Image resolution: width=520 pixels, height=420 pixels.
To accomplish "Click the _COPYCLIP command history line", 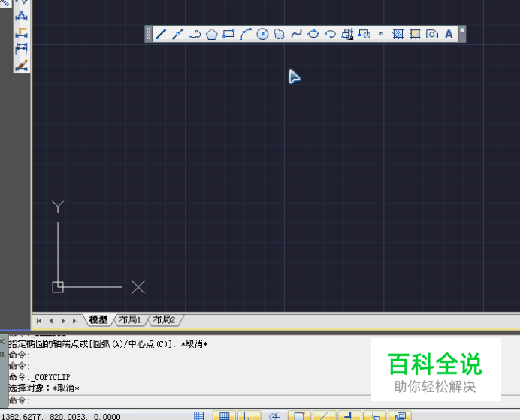I will point(40,377).
